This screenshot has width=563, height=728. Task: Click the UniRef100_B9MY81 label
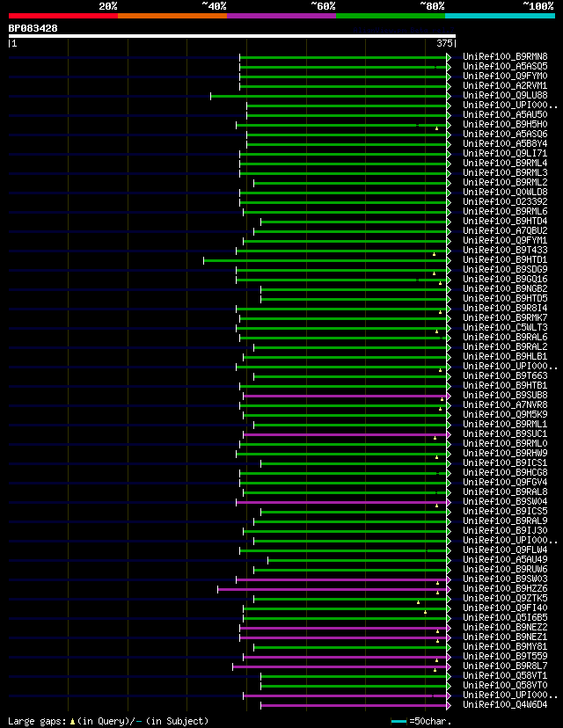pyautogui.click(x=505, y=647)
